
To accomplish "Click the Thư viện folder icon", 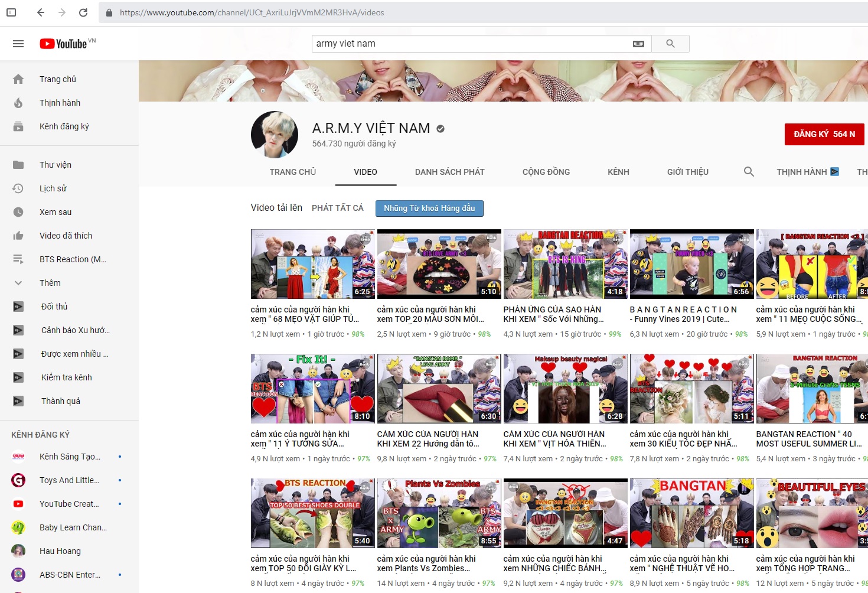I will click(x=18, y=165).
